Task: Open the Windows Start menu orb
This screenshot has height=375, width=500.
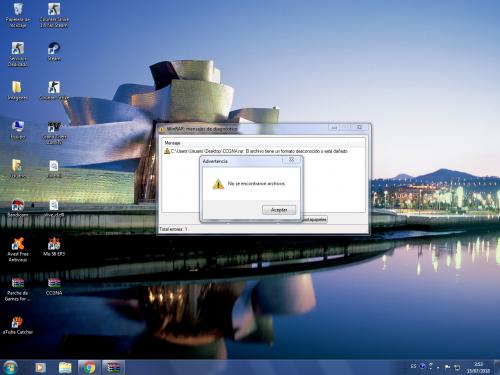Action: pyautogui.click(x=10, y=367)
